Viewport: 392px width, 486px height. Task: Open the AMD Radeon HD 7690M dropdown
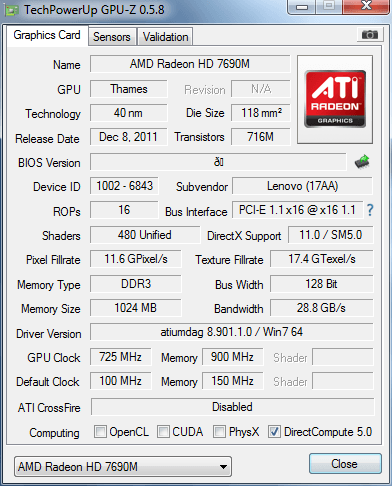(123, 467)
